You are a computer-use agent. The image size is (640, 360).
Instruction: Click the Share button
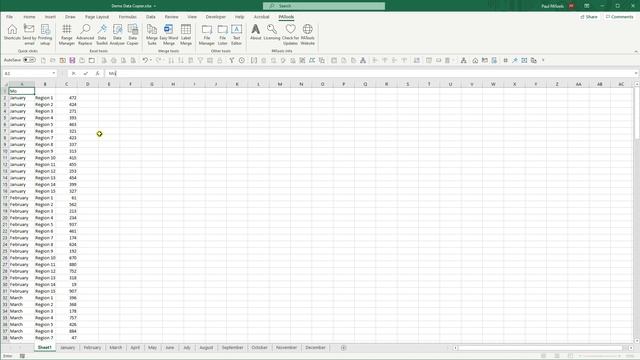pos(589,17)
